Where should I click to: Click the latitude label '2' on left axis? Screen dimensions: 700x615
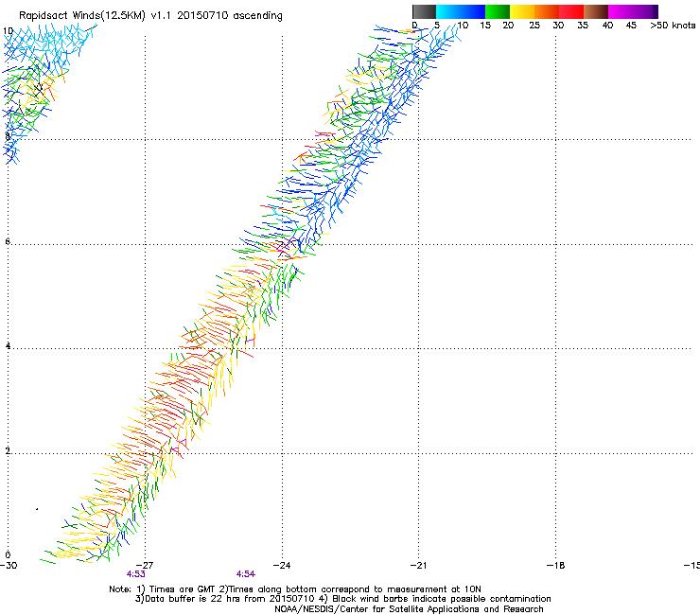click(x=8, y=451)
